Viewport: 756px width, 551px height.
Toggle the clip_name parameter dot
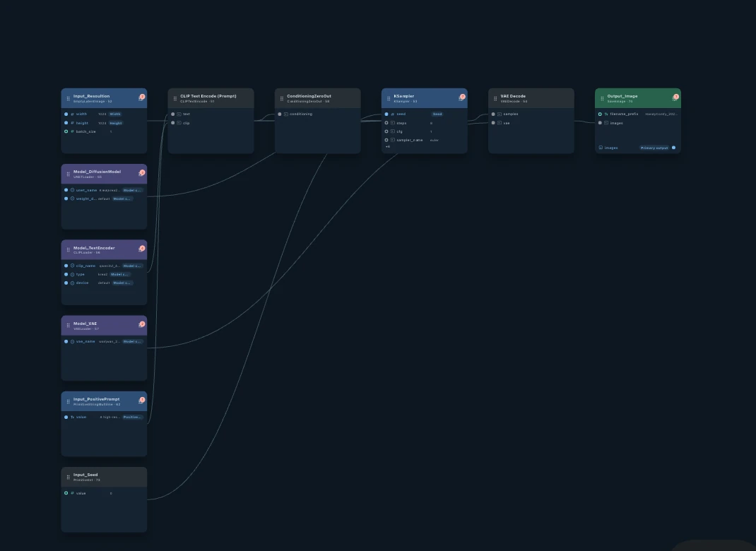(66, 266)
